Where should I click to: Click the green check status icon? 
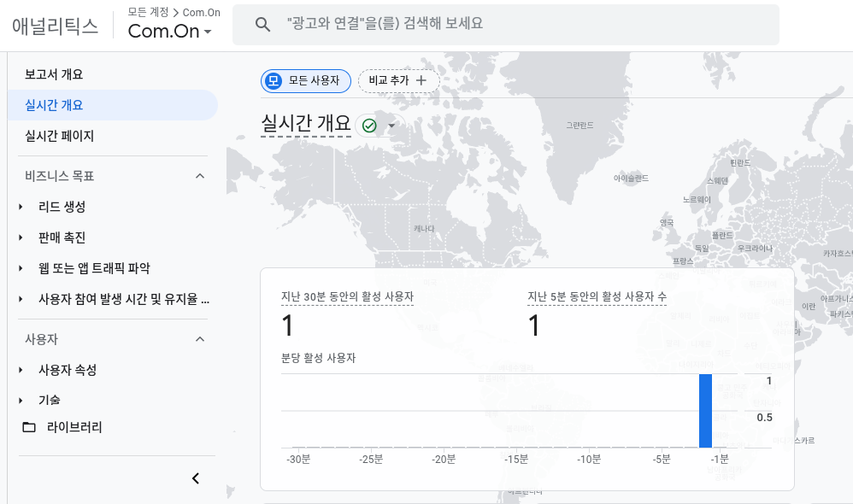pyautogui.click(x=369, y=126)
